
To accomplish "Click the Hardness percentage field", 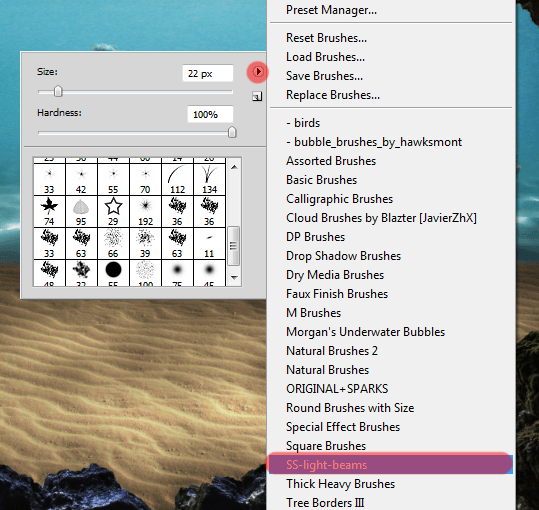I will [210, 114].
